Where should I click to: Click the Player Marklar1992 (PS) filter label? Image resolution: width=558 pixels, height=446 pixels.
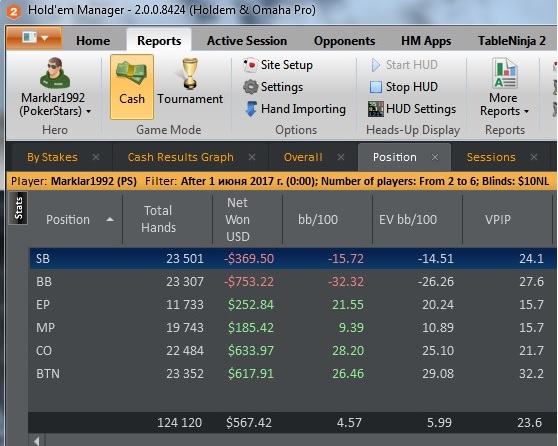point(74,181)
